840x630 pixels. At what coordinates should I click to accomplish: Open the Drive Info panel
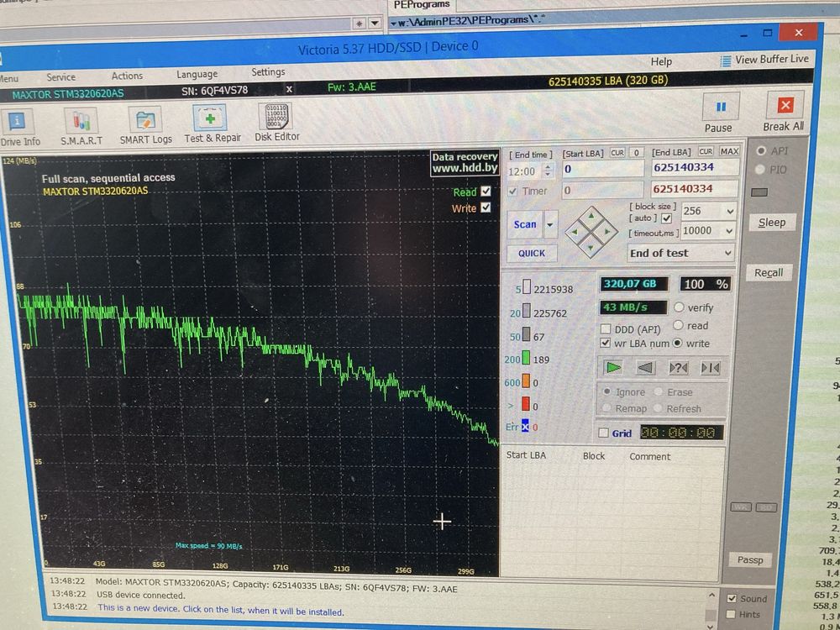click(19, 128)
